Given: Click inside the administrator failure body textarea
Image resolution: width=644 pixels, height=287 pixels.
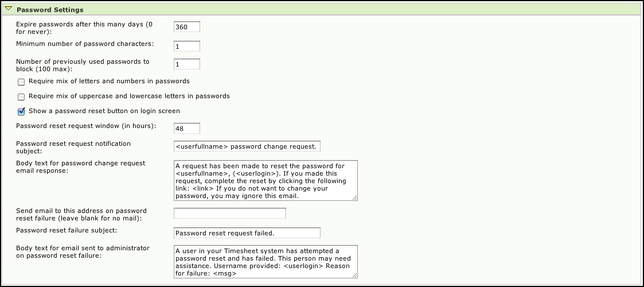Looking at the screenshot, I should [x=266, y=262].
